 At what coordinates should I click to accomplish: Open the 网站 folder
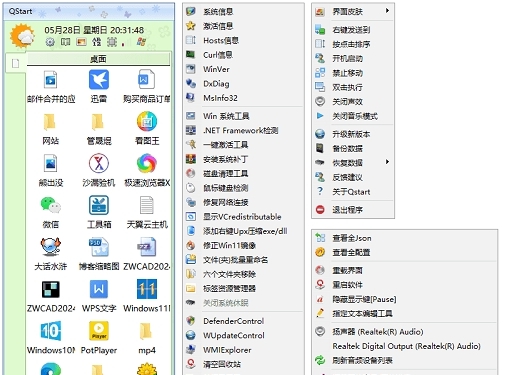pos(50,122)
